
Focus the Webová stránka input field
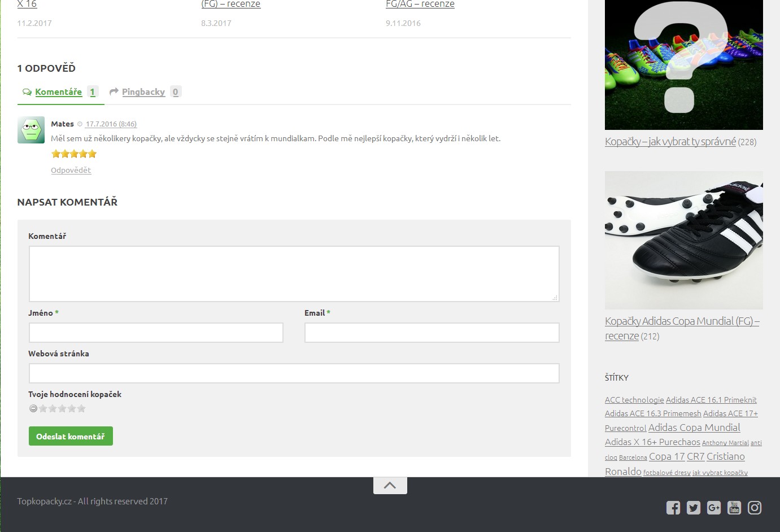294,373
